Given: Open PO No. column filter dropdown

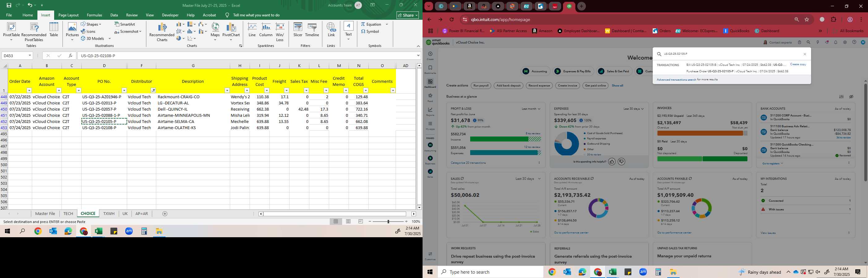Looking at the screenshot, I should 124,90.
